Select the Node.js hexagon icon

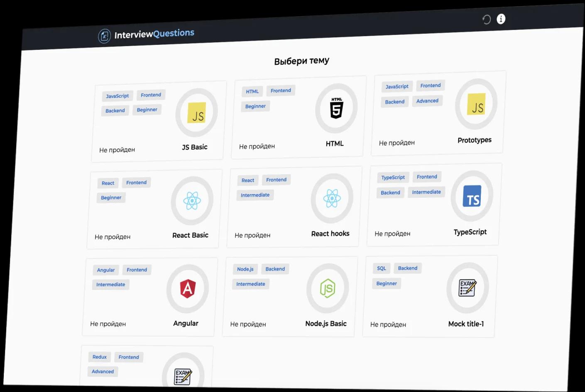328,288
